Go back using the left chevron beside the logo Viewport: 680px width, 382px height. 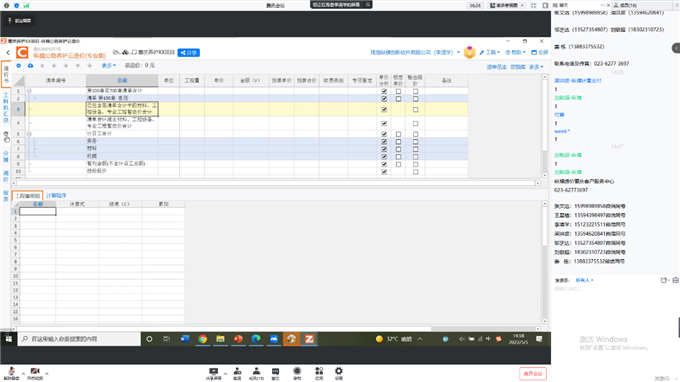8,52
